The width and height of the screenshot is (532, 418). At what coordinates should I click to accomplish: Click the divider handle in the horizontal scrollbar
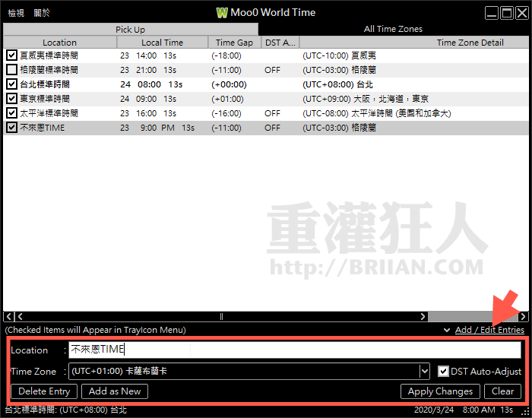coord(221,317)
